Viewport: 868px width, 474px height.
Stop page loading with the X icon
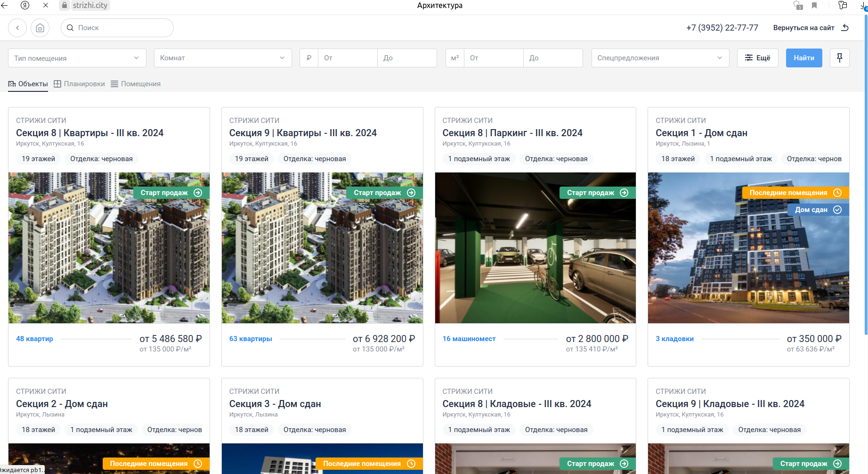(x=45, y=5)
